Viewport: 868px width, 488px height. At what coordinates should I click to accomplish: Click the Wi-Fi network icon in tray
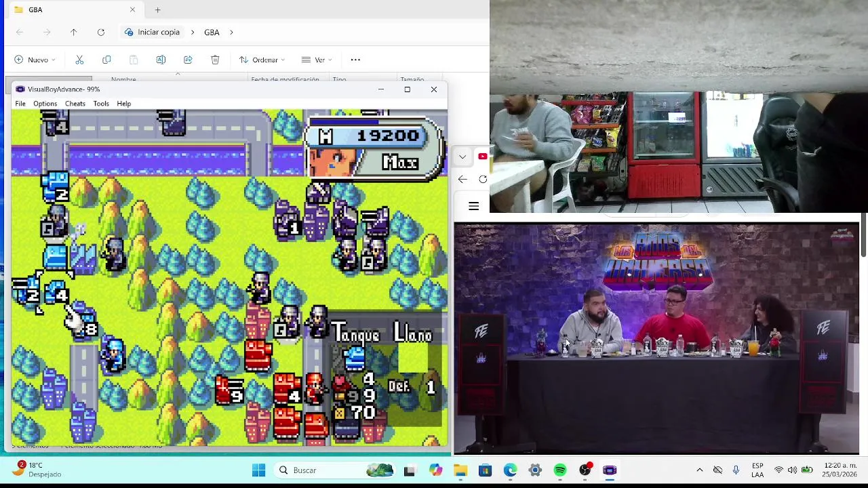[x=778, y=470]
